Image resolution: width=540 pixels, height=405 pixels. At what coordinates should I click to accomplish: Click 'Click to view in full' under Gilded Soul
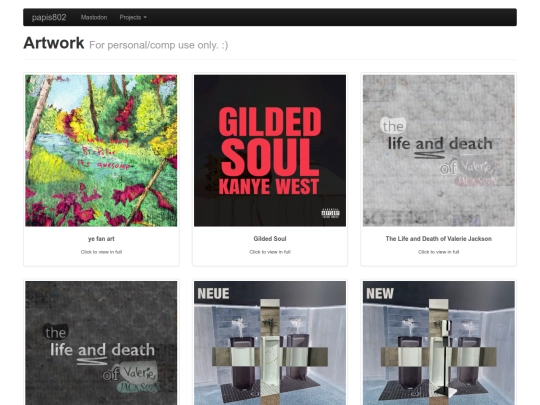pos(270,252)
